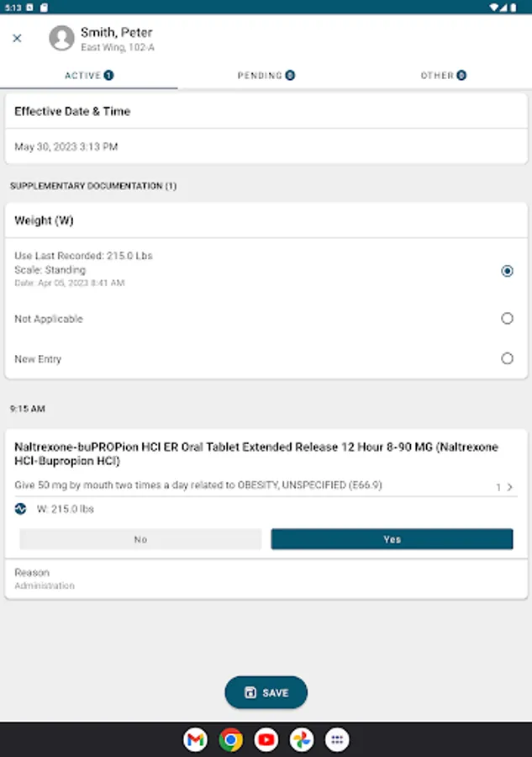Viewport: 532px width, 757px height.
Task: Open Gmail from the dock
Action: [195, 739]
